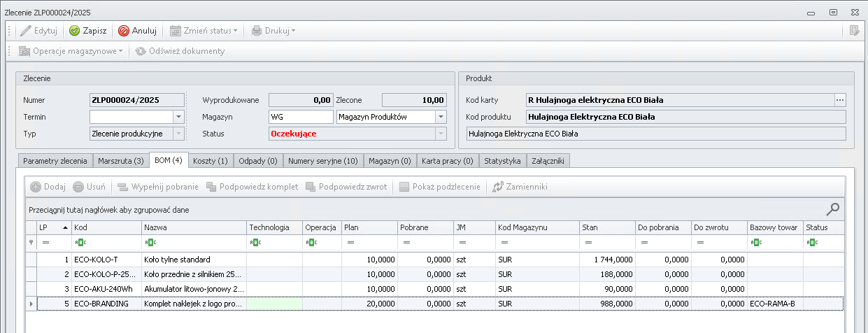Viewport: 868px width, 333px height.
Task: Open Operacje magazynowe menu
Action: [x=71, y=51]
